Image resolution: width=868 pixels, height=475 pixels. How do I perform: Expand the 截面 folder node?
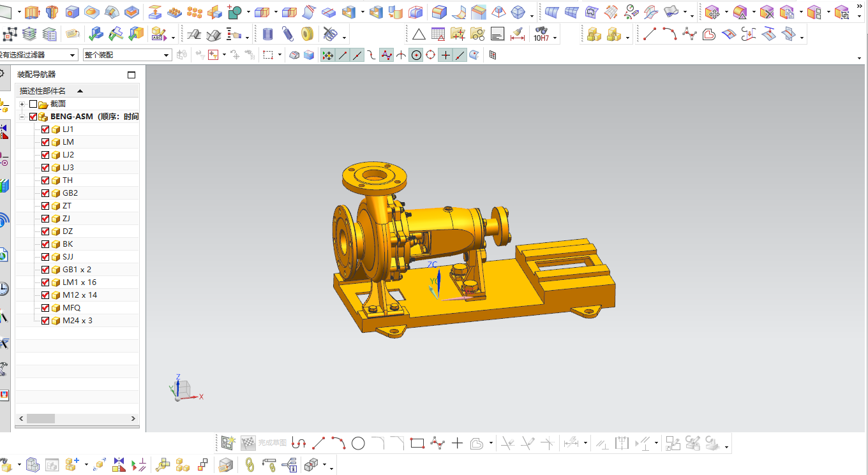[x=22, y=104]
